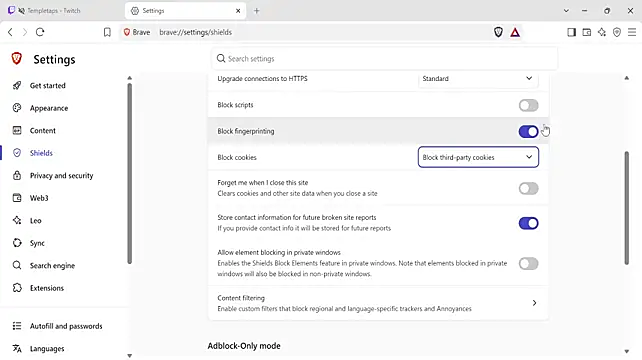Bookmark this page with the bookmark icon
Image resolution: width=642 pixels, height=360 pixels.
107,32
